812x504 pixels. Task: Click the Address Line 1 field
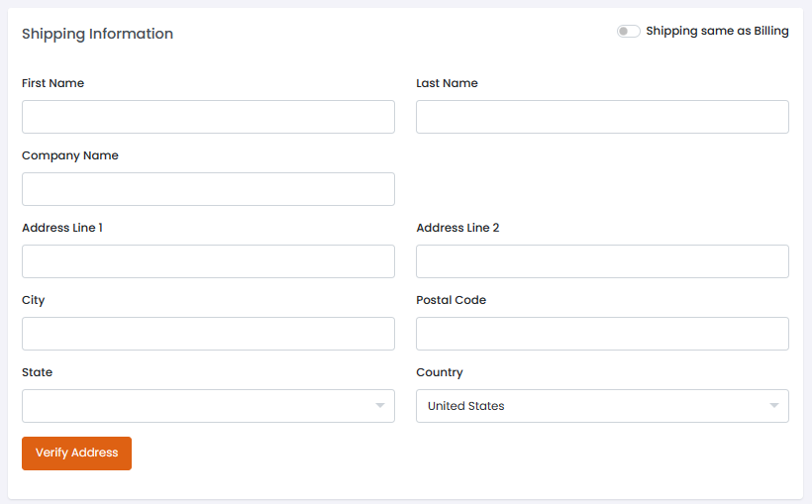208,261
